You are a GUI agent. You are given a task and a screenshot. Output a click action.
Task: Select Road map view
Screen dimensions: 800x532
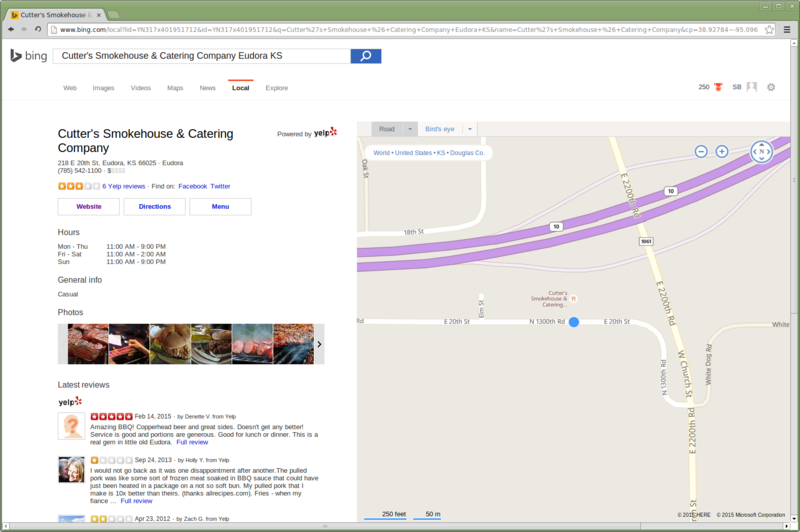pos(387,129)
